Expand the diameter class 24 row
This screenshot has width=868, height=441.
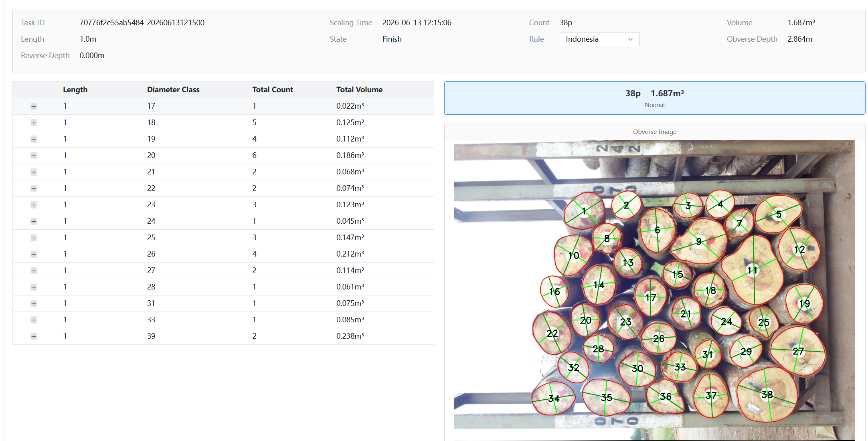(34, 221)
